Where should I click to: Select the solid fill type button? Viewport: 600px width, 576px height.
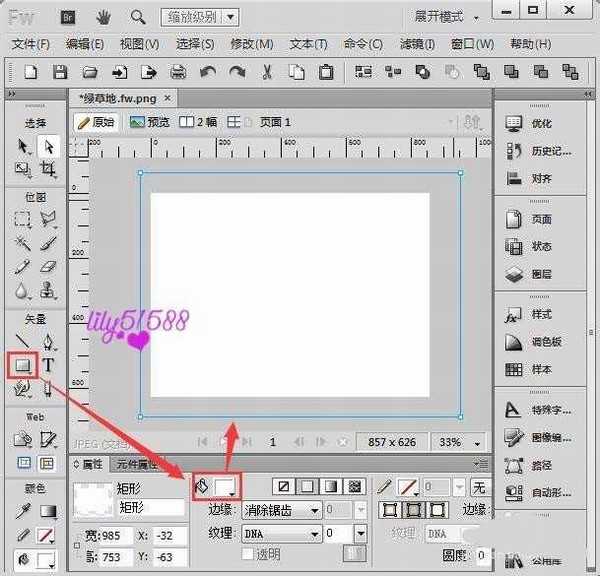point(307,486)
